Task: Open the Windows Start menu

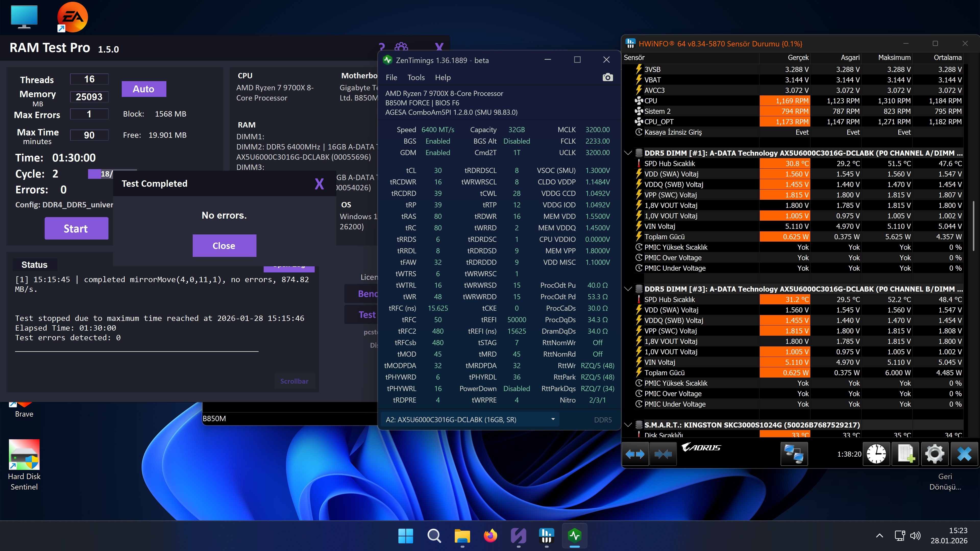Action: (406, 536)
